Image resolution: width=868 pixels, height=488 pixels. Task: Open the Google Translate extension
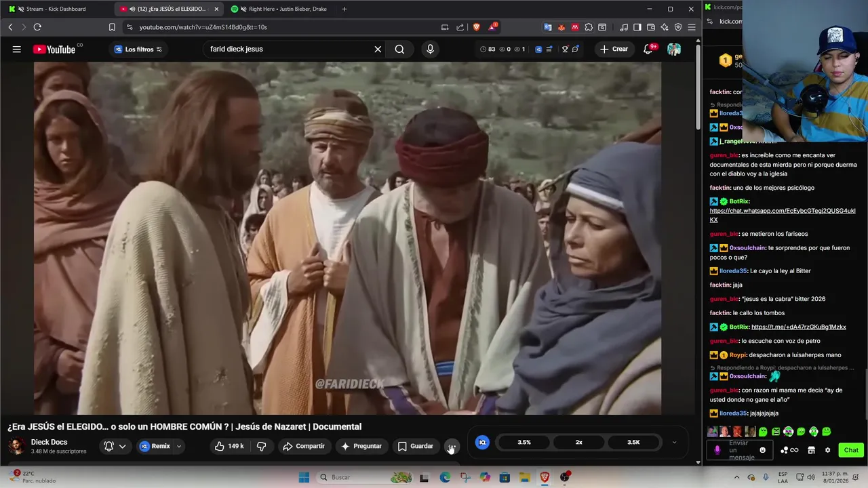pos(548,27)
